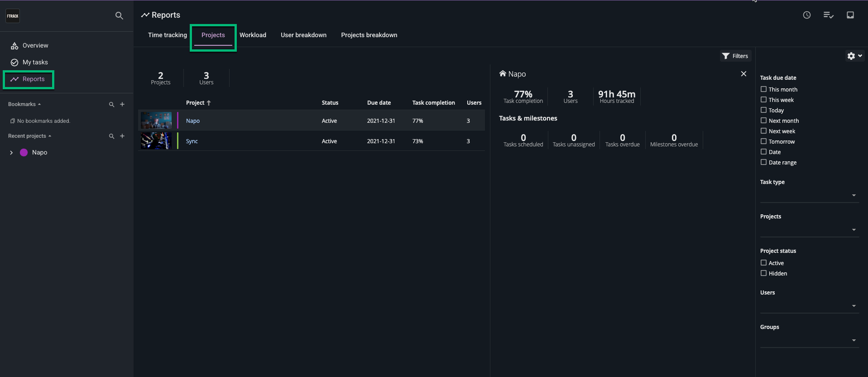Open the settings gear dropdown
The height and width of the screenshot is (377, 868).
[854, 56]
